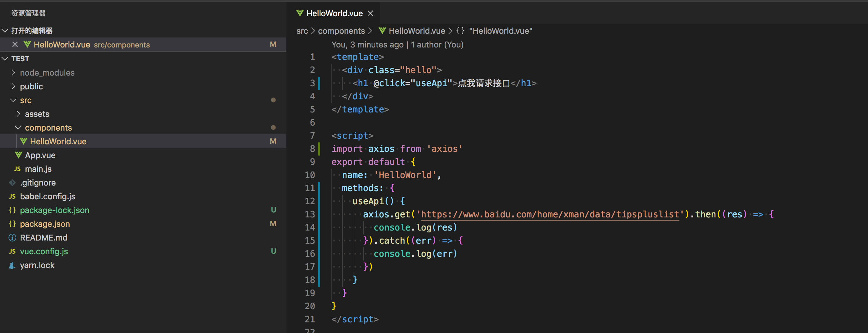The image size is (868, 333).
Task: Select HelloWorld.vue src/components in open editors
Action: coord(143,44)
